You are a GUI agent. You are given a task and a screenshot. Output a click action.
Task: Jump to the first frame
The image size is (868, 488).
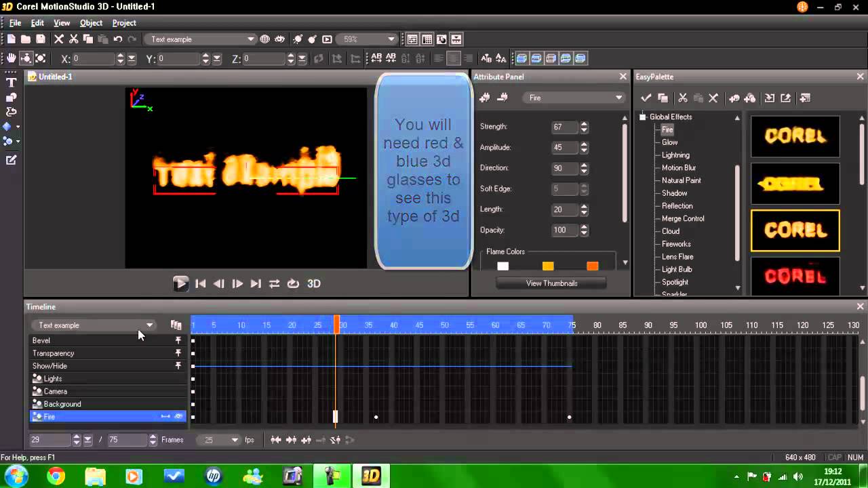pyautogui.click(x=201, y=284)
